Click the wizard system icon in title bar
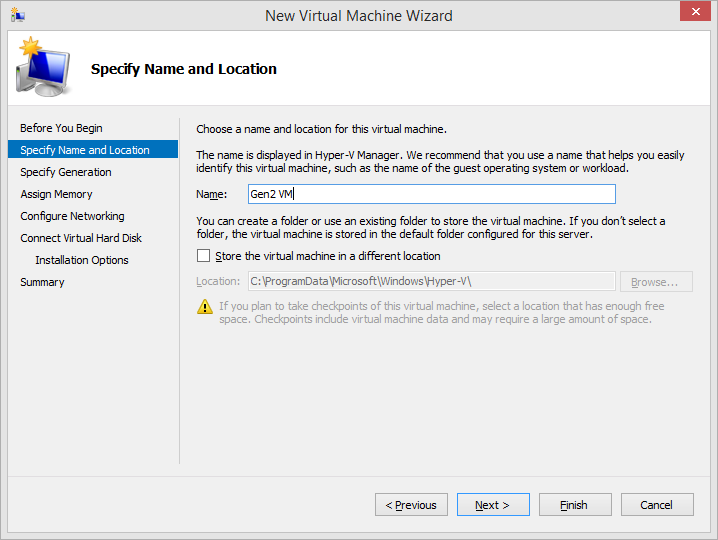 click(x=17, y=15)
